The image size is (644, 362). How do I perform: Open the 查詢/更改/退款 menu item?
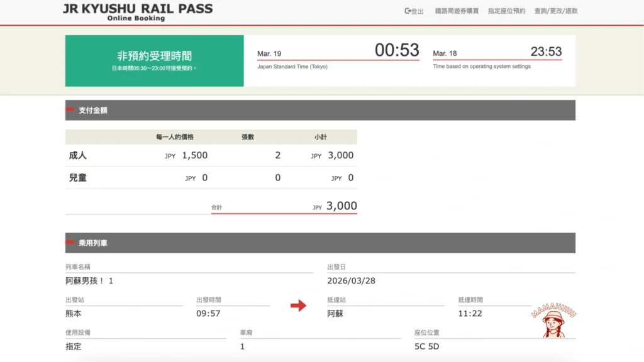tap(556, 11)
